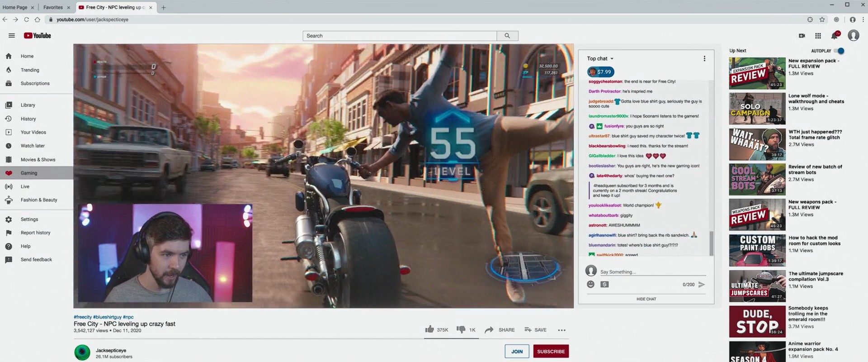Viewport: 868px width, 362px height.
Task: Select Gaming in sidebar
Action: click(x=37, y=173)
